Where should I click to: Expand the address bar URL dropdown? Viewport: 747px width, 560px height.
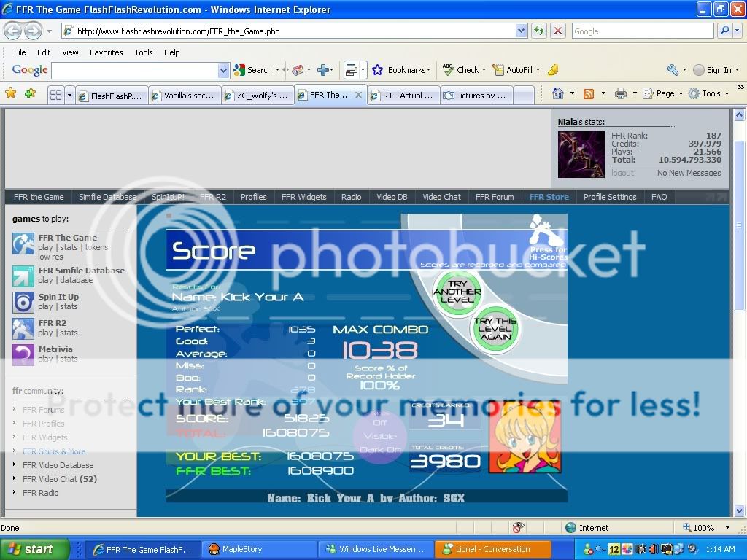(522, 31)
